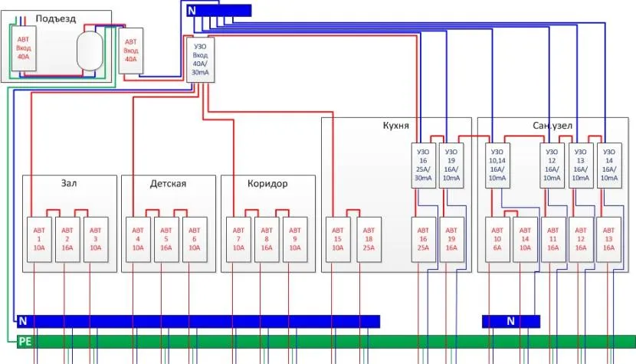Select the УЗО 13 16A/10mA device

pyautogui.click(x=580, y=163)
